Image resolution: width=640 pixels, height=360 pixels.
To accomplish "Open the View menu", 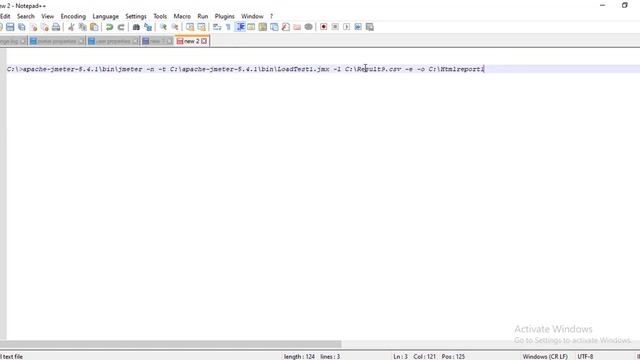I will click(x=48, y=16).
